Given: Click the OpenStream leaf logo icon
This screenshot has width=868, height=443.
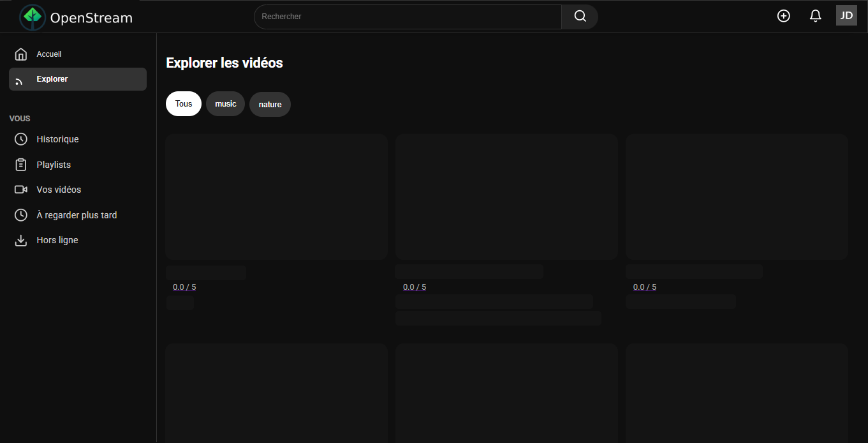Looking at the screenshot, I should coord(33,17).
